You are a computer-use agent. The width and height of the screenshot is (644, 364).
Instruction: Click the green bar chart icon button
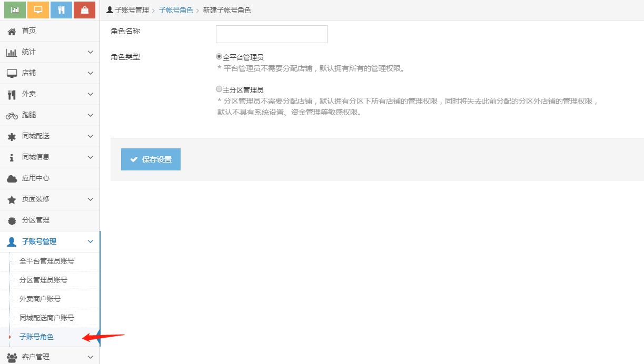(x=15, y=10)
